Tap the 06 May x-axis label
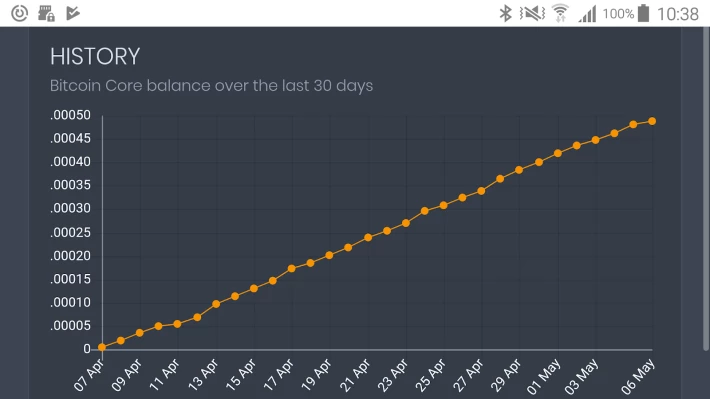 638,376
